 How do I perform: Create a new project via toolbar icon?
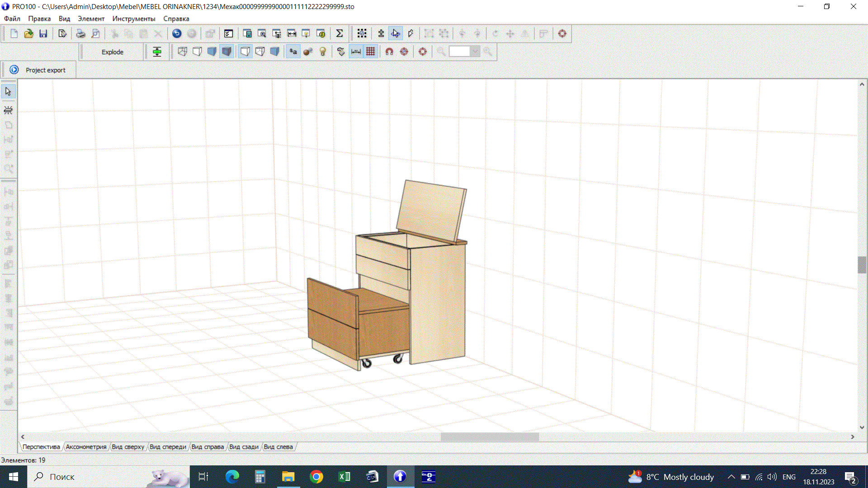click(x=14, y=33)
